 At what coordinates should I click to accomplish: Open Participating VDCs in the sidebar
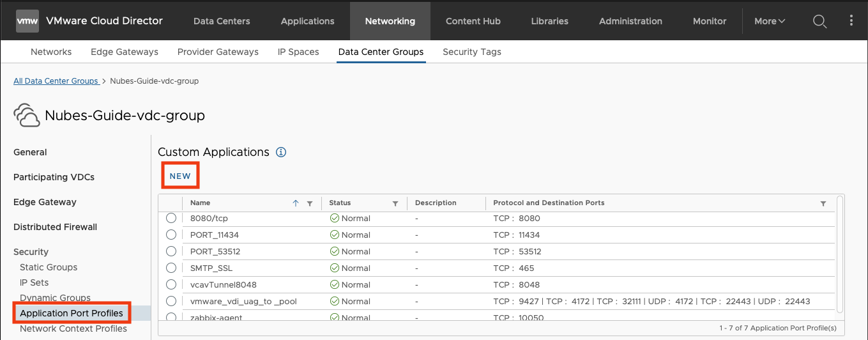click(54, 177)
